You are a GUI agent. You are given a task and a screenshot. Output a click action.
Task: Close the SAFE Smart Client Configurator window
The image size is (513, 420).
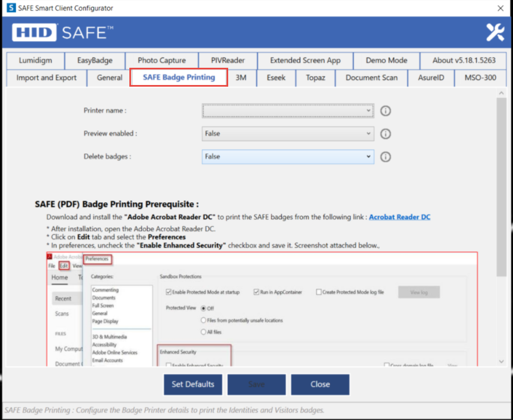(501, 8)
